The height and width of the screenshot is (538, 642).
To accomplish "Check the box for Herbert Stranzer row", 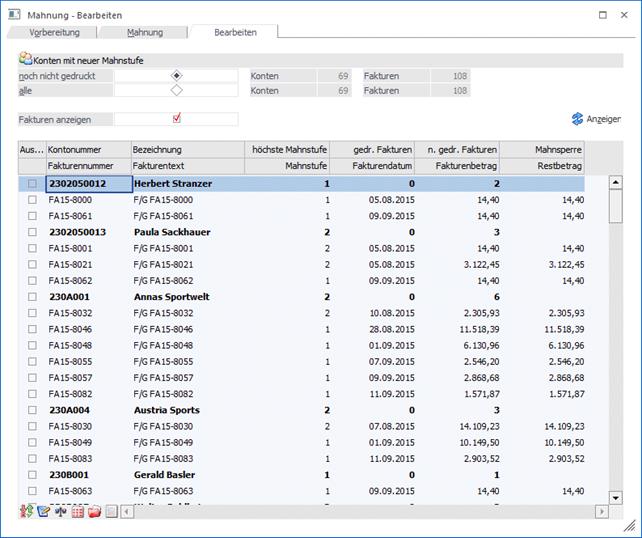I will (x=32, y=184).
